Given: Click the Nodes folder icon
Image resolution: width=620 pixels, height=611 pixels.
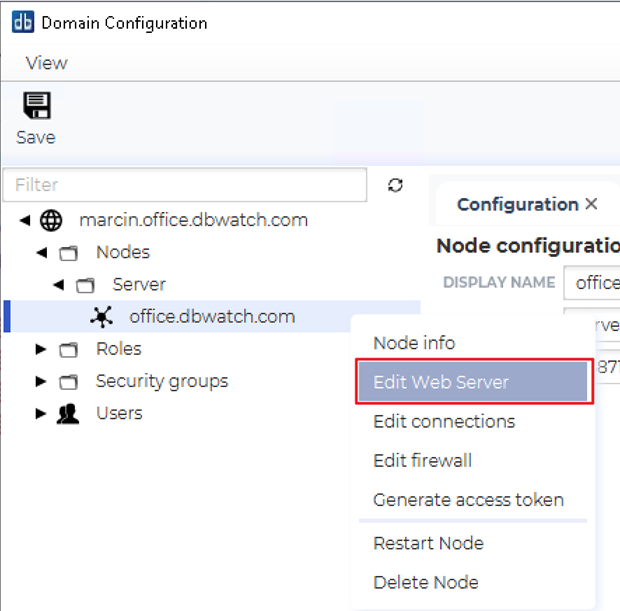Looking at the screenshot, I should 68,253.
